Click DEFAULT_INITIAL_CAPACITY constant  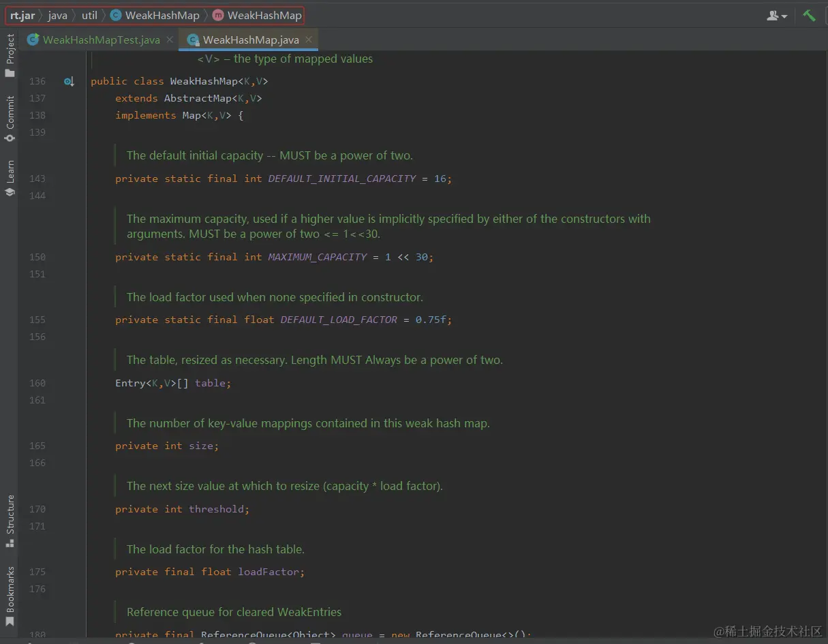click(x=342, y=179)
